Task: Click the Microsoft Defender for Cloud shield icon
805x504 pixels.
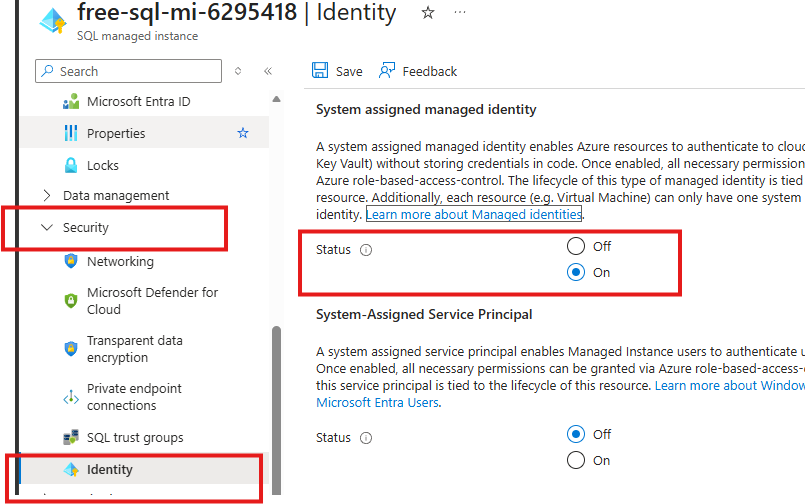Action: [x=71, y=300]
